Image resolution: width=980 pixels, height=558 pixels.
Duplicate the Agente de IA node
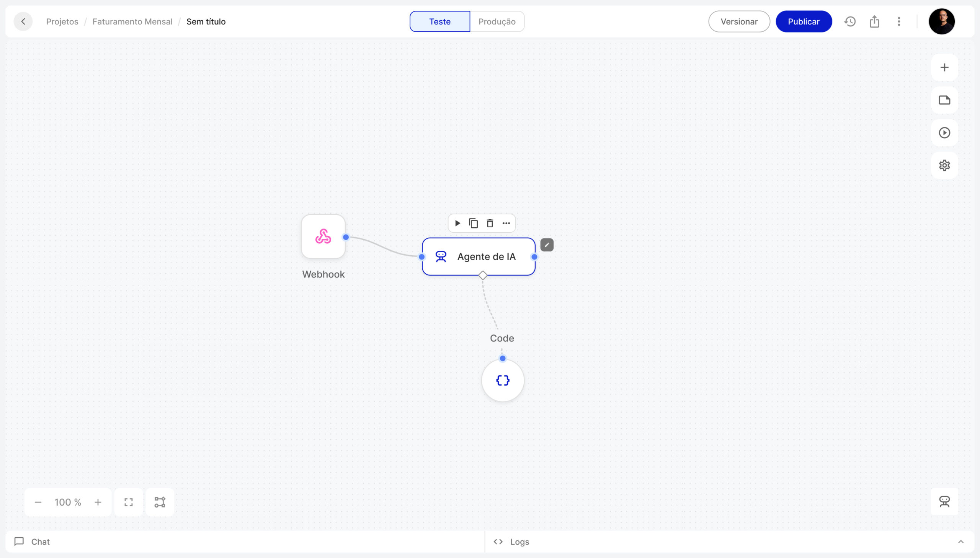pos(473,223)
